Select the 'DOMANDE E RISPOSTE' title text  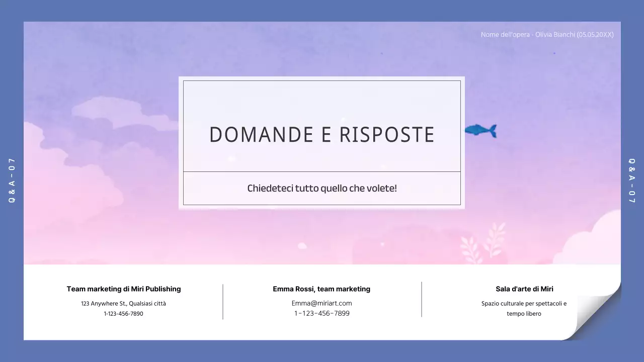point(321,134)
